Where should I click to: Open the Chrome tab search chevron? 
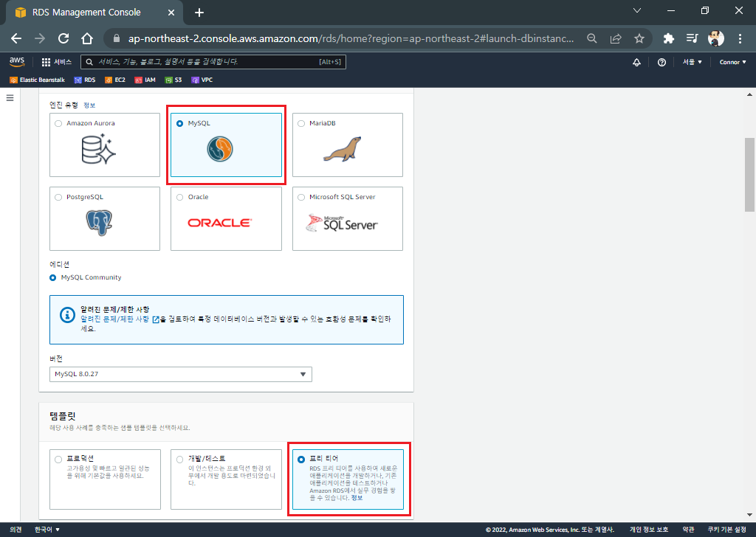[637, 10]
